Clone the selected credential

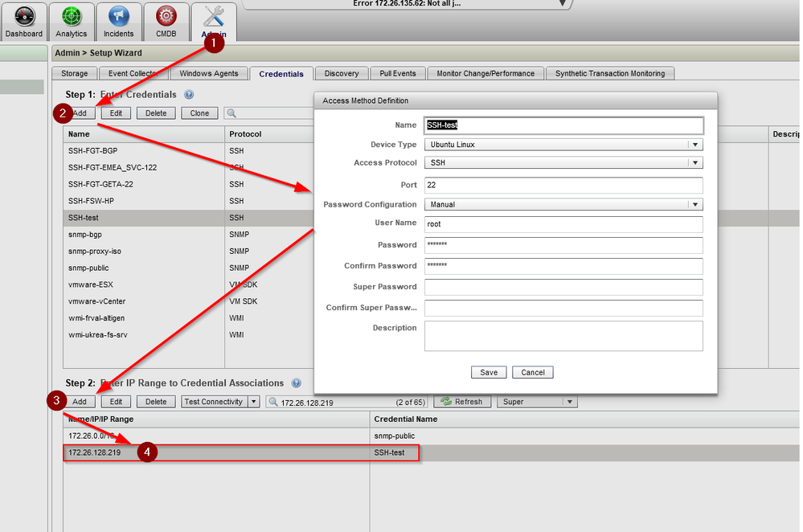click(199, 113)
